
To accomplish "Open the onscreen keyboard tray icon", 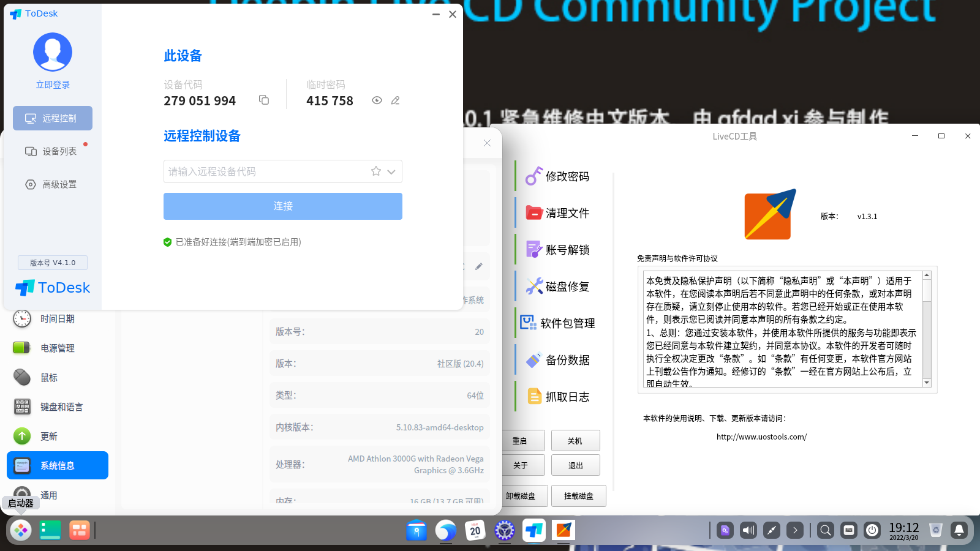I will coord(849,530).
